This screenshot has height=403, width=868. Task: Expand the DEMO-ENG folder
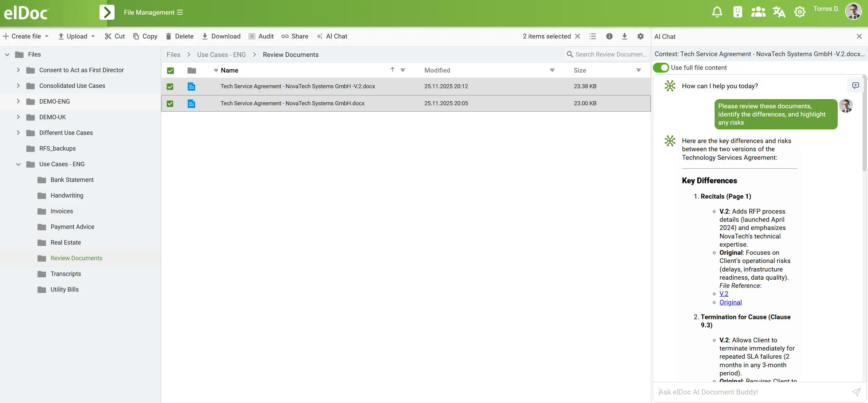point(18,102)
